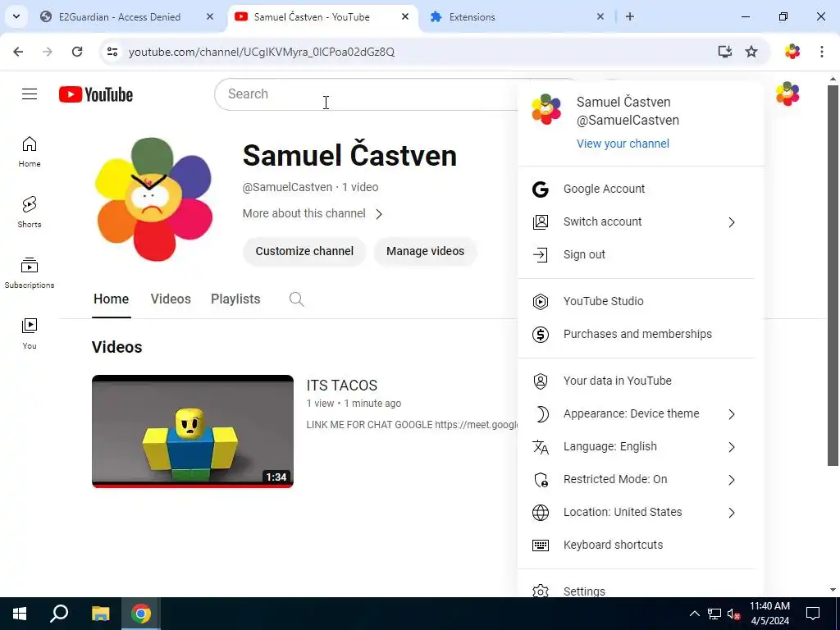Click the channel search magnifier icon
The height and width of the screenshot is (630, 840).
click(x=296, y=299)
